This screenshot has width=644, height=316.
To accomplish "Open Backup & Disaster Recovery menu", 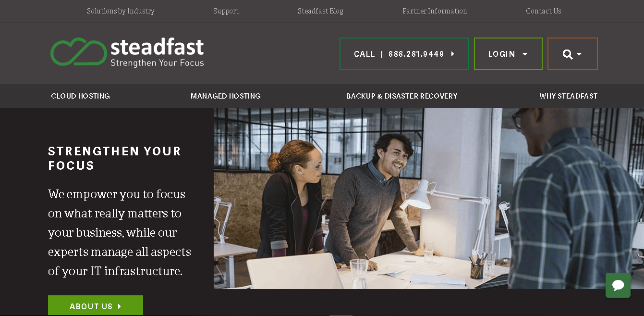I will [402, 96].
